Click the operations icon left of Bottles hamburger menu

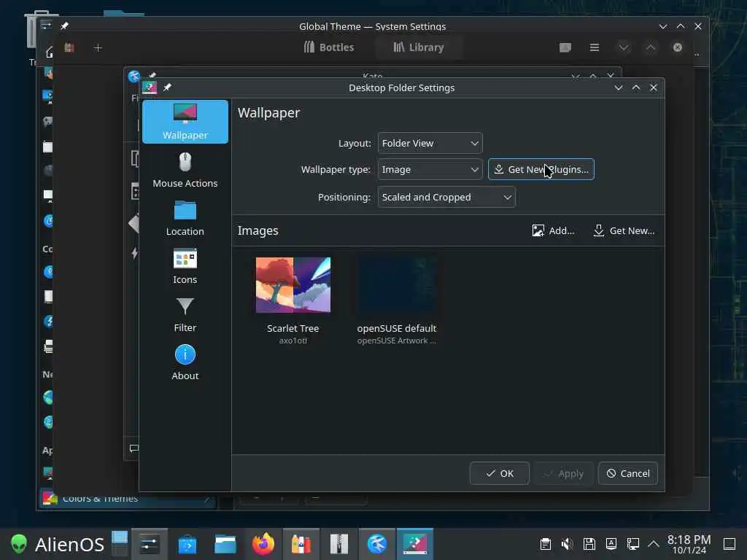(565, 47)
